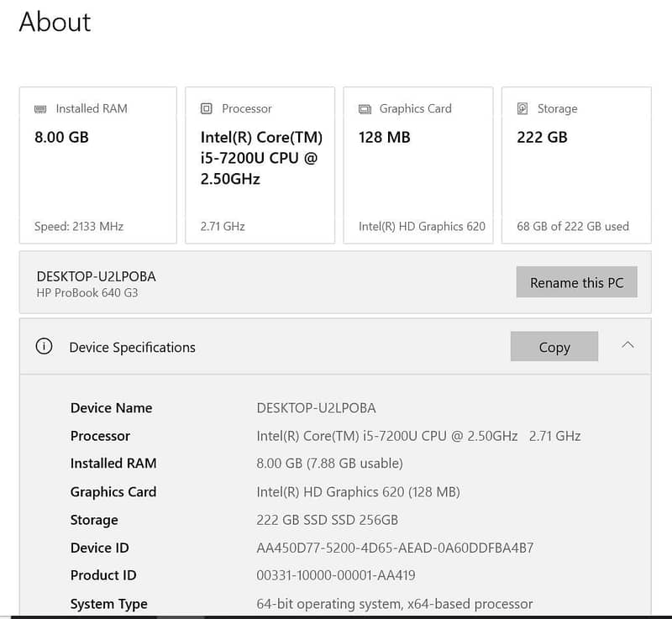Open the Graphics Card 128 MB card
The width and height of the screenshot is (672, 619).
pyautogui.click(x=417, y=165)
